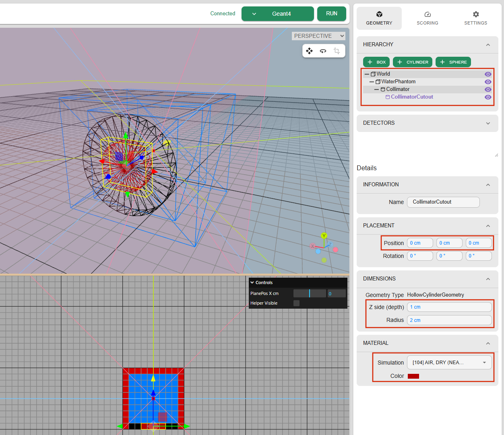Switch to the Settings tab
The image size is (504, 435).
click(x=475, y=18)
